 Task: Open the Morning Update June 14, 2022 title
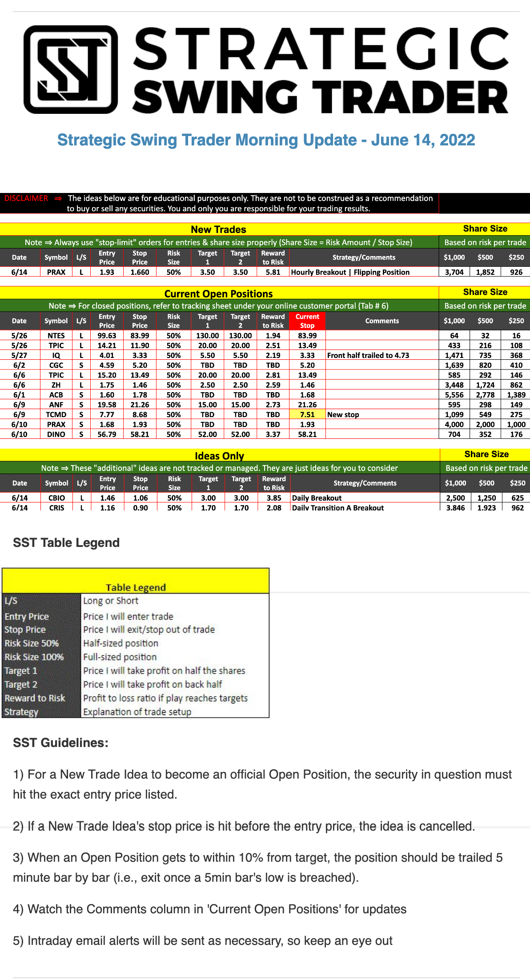pos(266,140)
